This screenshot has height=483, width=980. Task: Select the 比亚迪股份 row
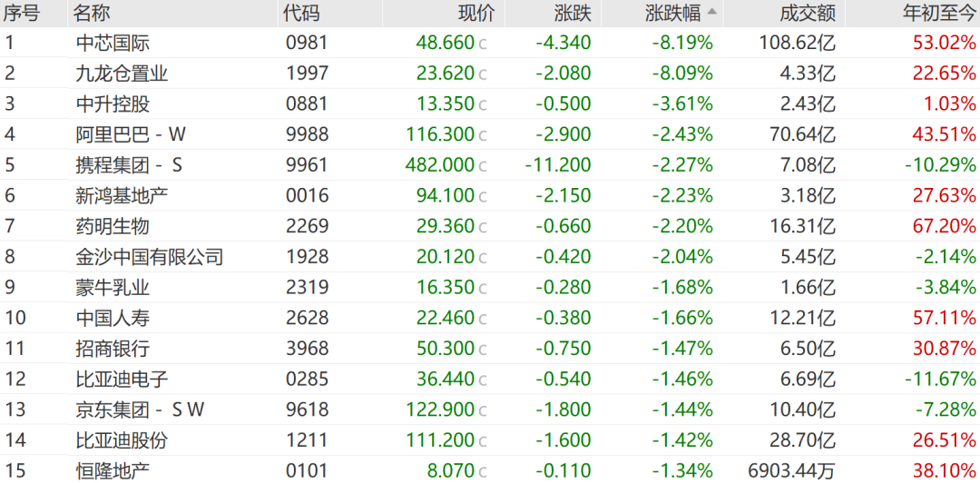[x=490, y=440]
